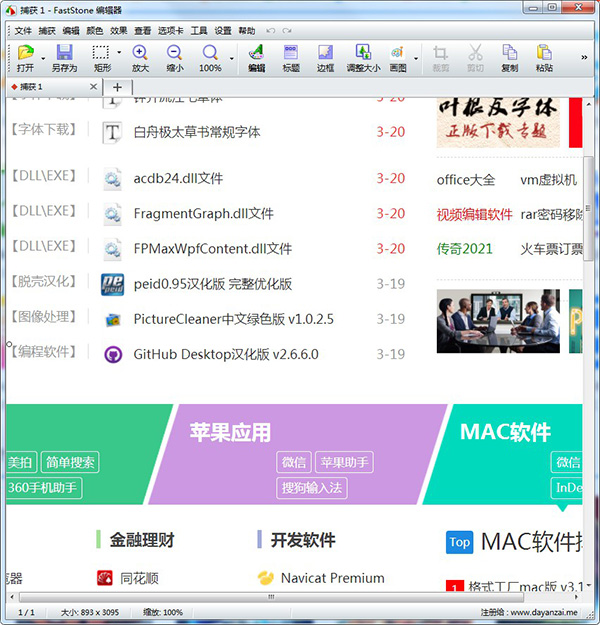This screenshot has height=625, width=600.
Task: Click the 同花顺 red icon
Action: tap(104, 578)
